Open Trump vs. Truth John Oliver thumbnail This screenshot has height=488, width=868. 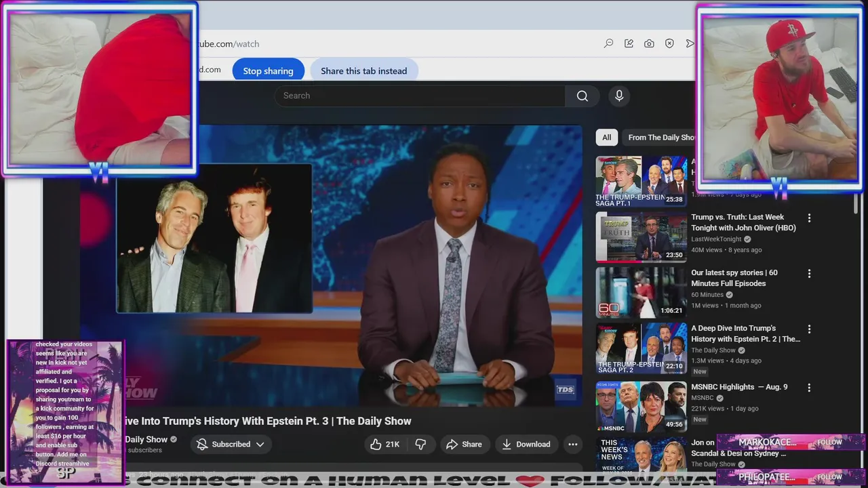coord(641,237)
